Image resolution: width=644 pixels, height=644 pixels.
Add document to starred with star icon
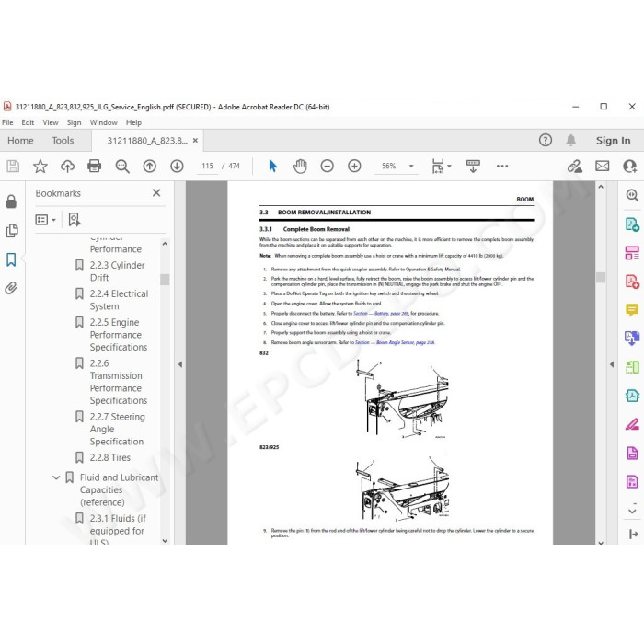[x=40, y=166]
